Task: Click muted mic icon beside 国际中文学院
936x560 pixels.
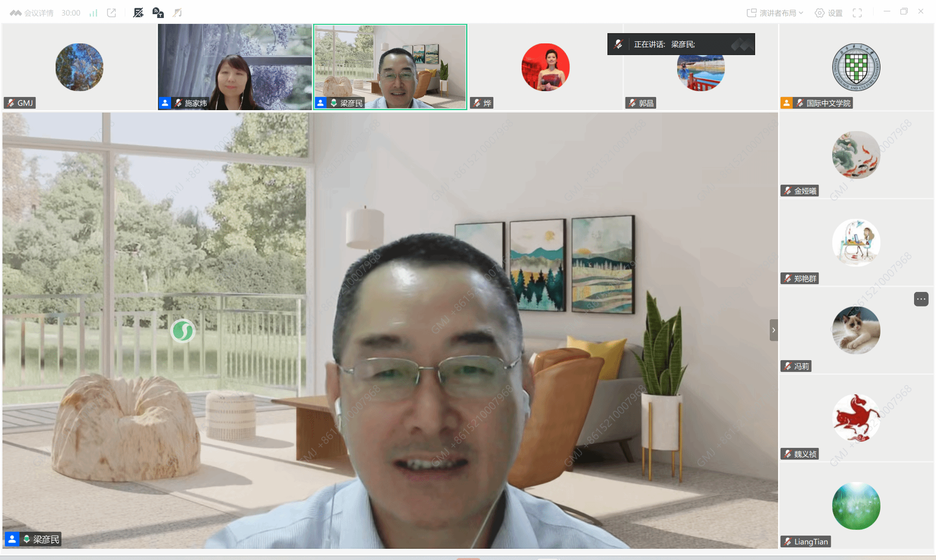Action: coord(800,103)
